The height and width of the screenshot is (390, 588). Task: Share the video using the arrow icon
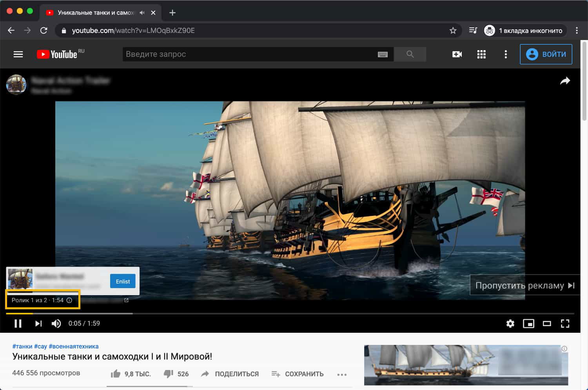coord(565,81)
